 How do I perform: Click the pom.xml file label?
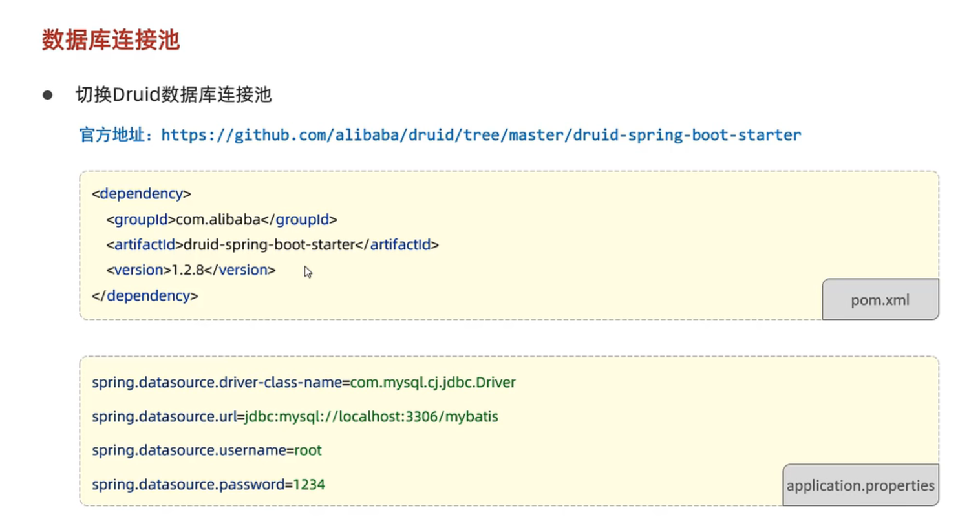[880, 300]
